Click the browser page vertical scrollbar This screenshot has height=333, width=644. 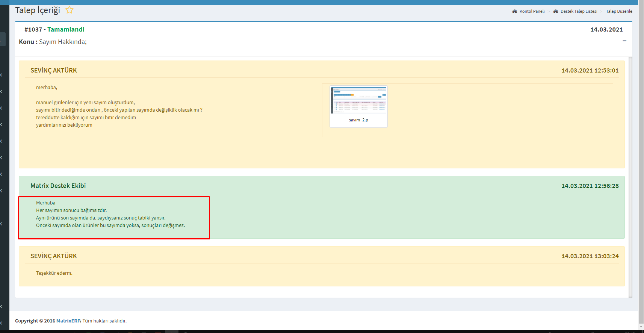(x=641, y=150)
